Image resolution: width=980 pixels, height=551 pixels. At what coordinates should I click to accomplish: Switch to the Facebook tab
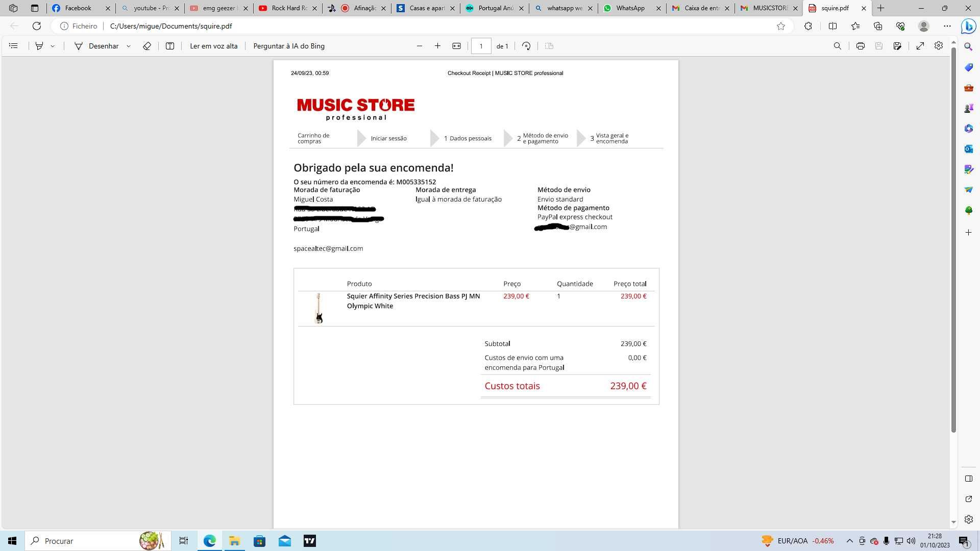(x=81, y=8)
